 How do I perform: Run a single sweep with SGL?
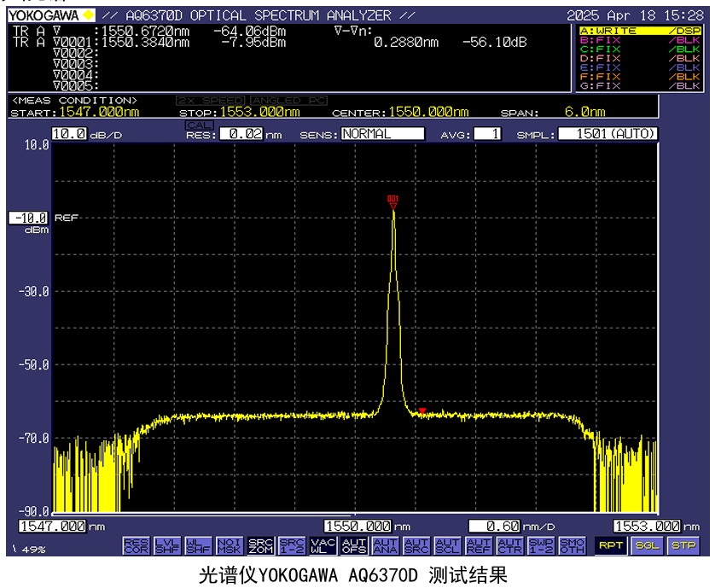[x=647, y=545]
